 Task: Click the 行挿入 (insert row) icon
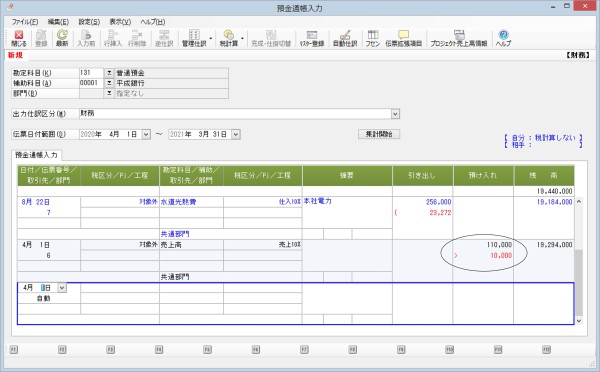pos(113,38)
